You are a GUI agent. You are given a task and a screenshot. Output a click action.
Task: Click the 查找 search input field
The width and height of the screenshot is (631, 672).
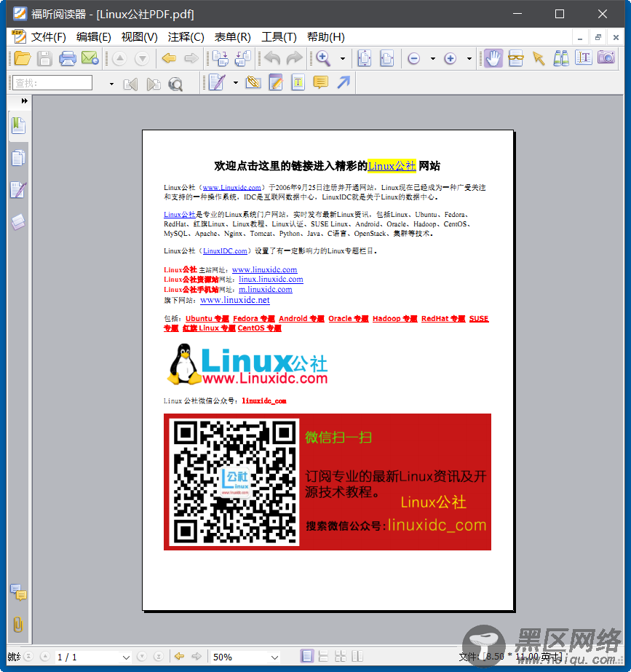(x=52, y=83)
